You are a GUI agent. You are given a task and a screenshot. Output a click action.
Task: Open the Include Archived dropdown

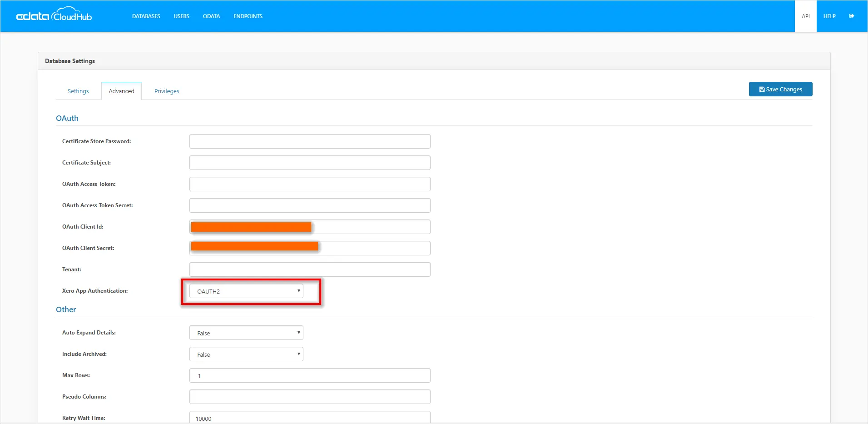tap(298, 354)
